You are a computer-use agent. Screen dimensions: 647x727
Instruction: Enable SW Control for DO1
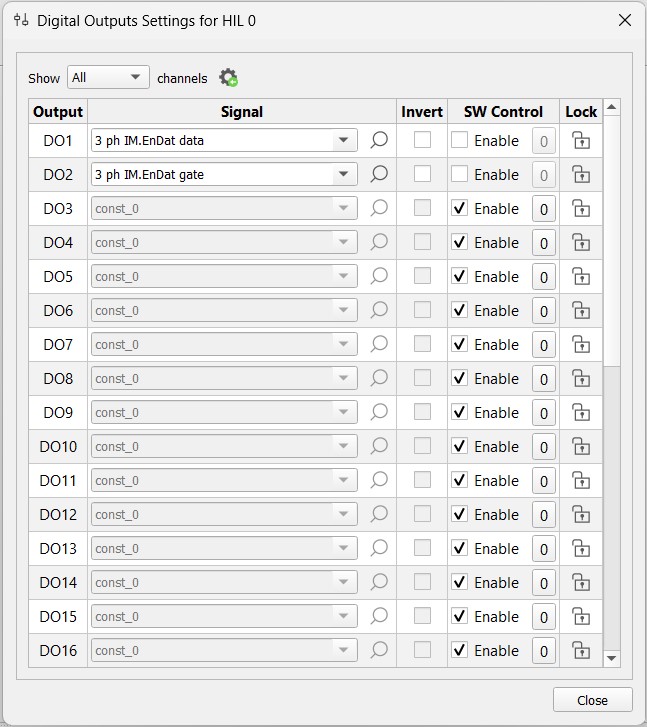(460, 141)
